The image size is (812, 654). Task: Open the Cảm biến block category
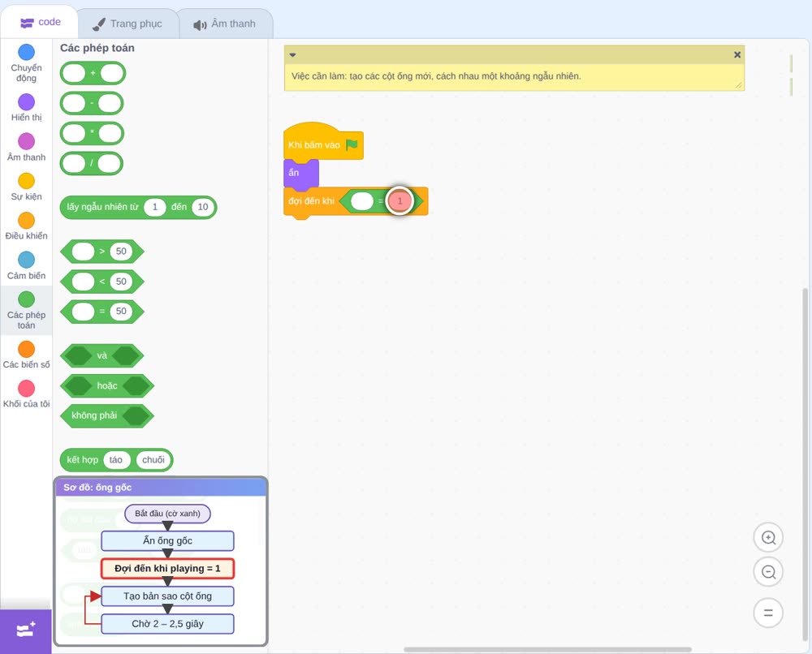27,266
